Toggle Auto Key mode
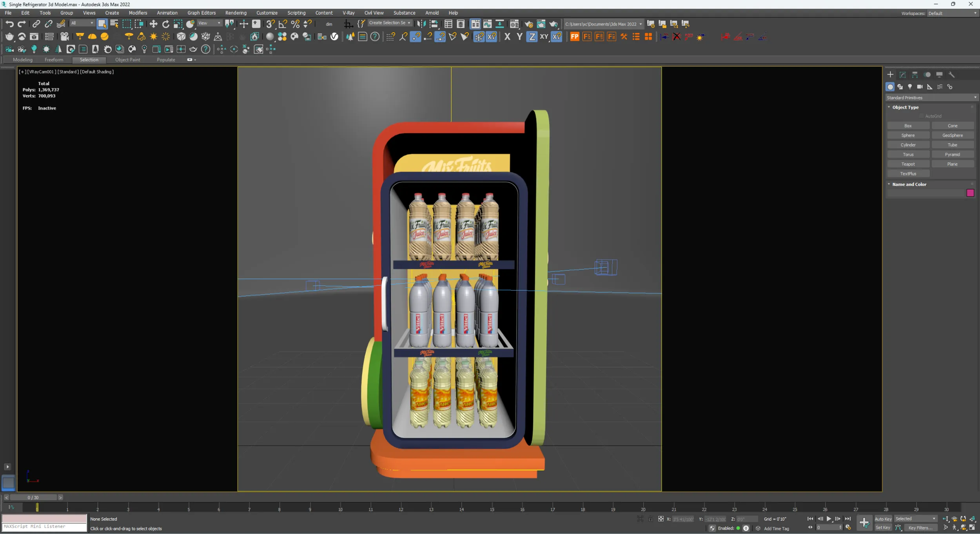Image resolution: width=980 pixels, height=534 pixels. (883, 519)
